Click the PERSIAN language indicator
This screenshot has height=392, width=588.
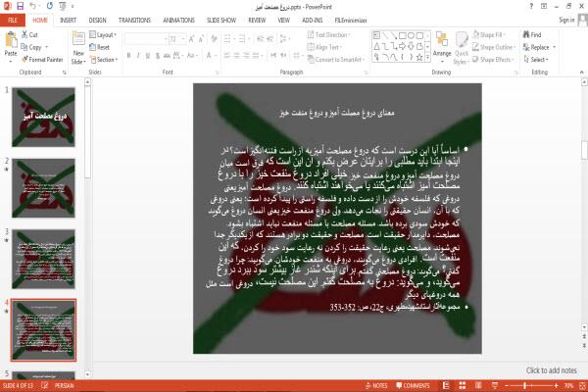pos(64,385)
